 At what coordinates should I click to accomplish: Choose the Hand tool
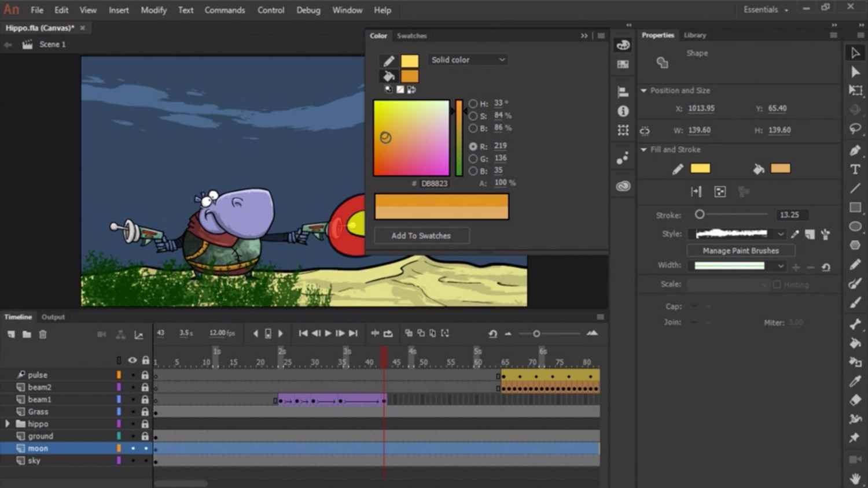coord(855,478)
